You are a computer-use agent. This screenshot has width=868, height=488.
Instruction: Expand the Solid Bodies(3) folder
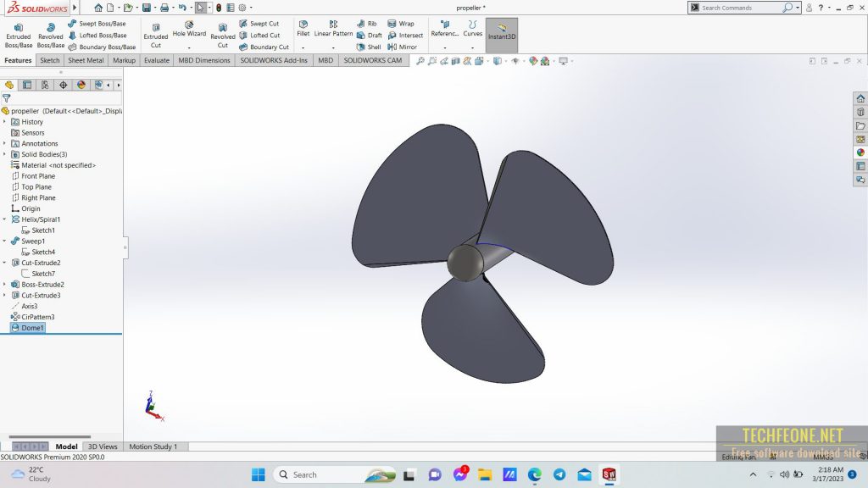point(4,154)
